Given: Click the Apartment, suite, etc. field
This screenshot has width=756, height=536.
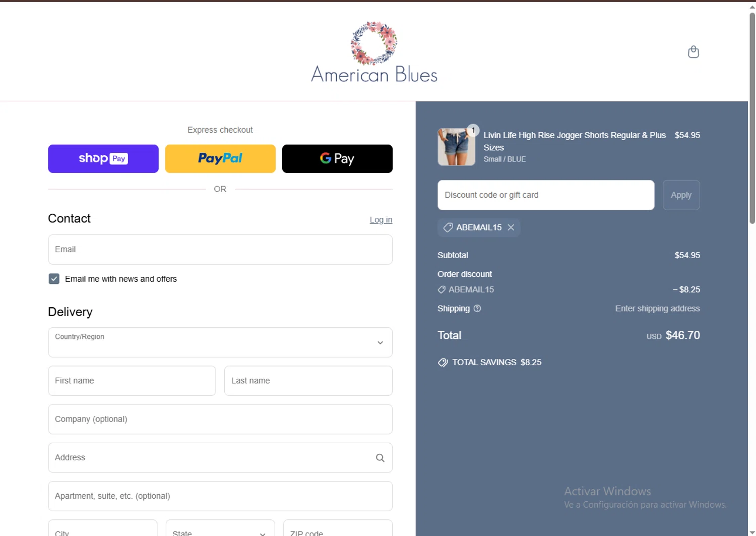Looking at the screenshot, I should coord(220,496).
